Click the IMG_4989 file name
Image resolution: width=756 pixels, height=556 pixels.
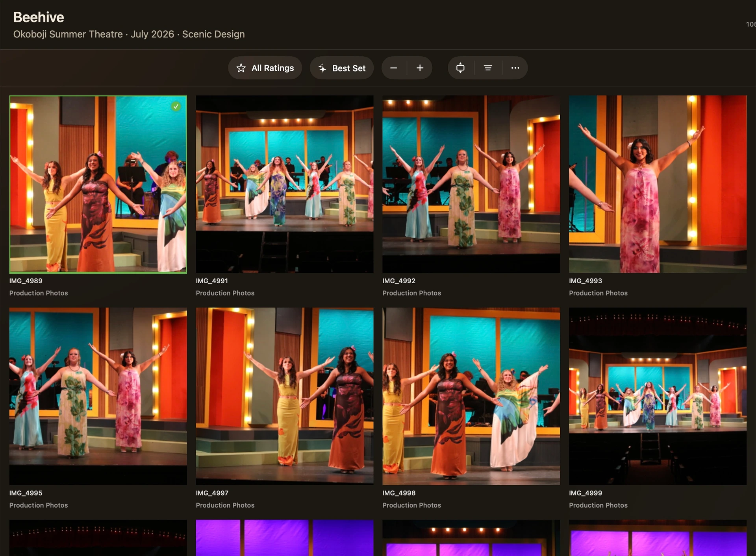[26, 281]
